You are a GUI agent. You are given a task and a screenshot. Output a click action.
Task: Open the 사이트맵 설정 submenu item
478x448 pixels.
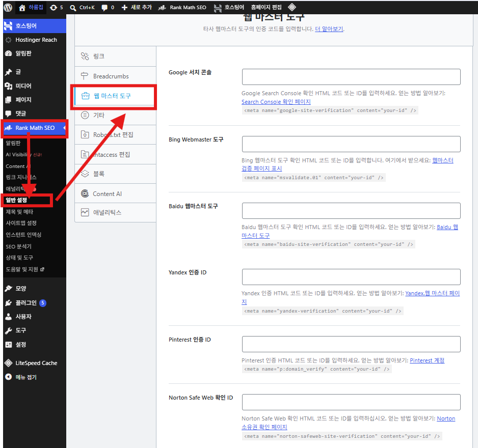coord(21,223)
